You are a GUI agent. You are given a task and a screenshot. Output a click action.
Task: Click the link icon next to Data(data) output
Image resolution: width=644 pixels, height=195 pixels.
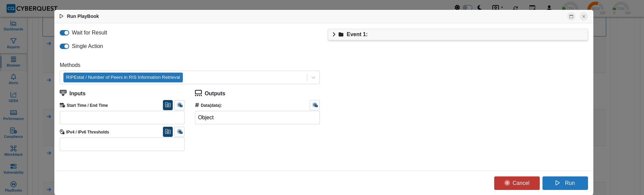point(315,105)
